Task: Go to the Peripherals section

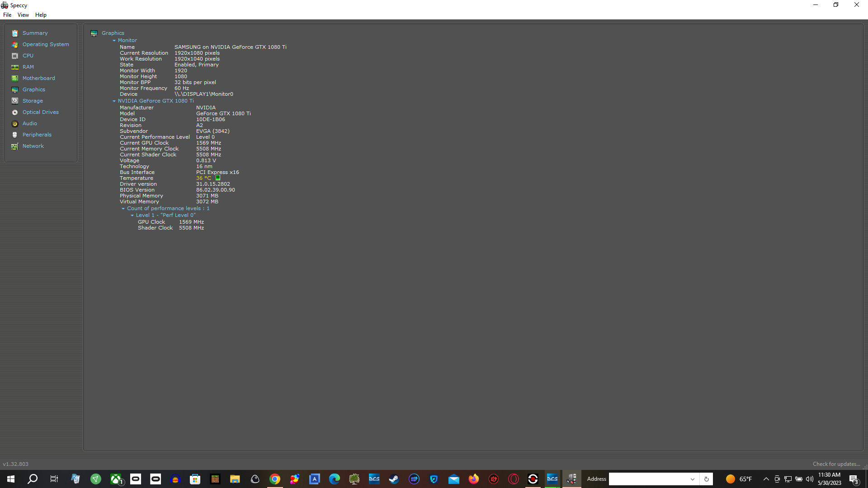Action: click(x=37, y=135)
